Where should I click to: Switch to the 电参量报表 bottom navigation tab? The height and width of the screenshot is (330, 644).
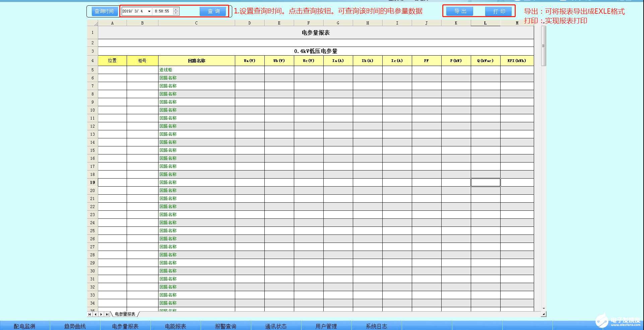[125, 326]
